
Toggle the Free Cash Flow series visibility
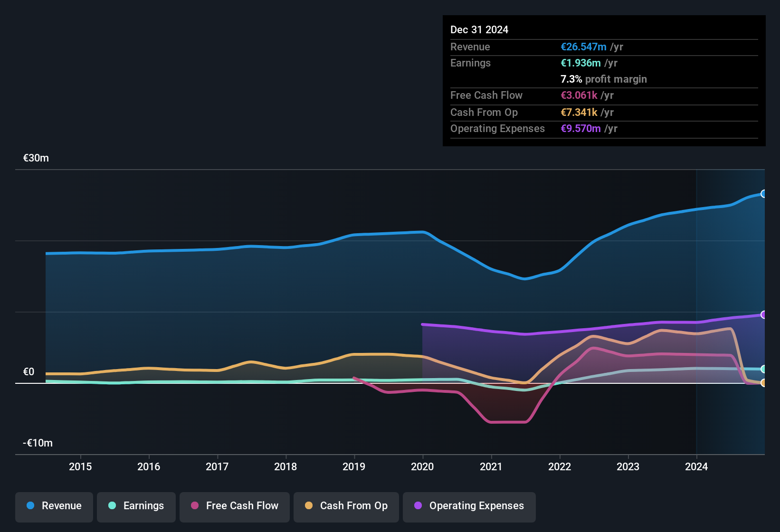[x=234, y=506]
